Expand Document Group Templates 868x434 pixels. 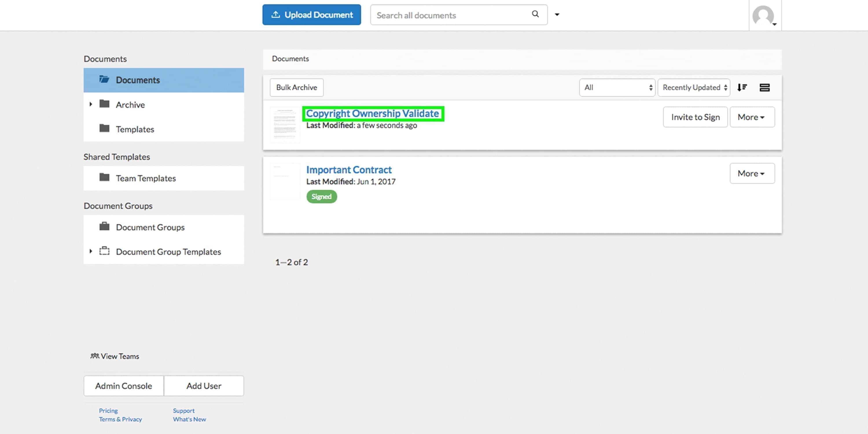tap(90, 251)
